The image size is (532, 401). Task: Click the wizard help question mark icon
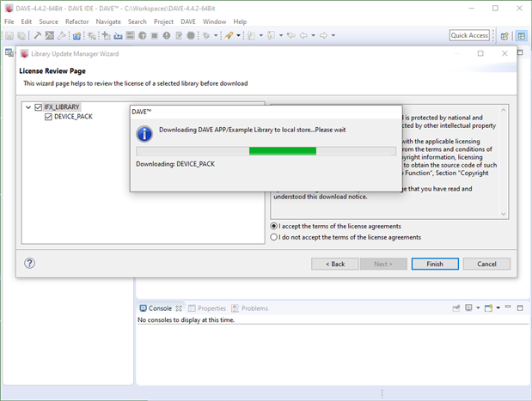coord(29,263)
